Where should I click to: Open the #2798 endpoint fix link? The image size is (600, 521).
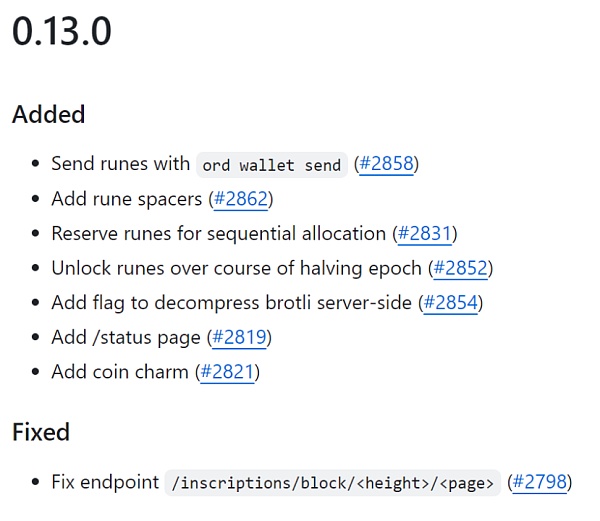click(540, 482)
